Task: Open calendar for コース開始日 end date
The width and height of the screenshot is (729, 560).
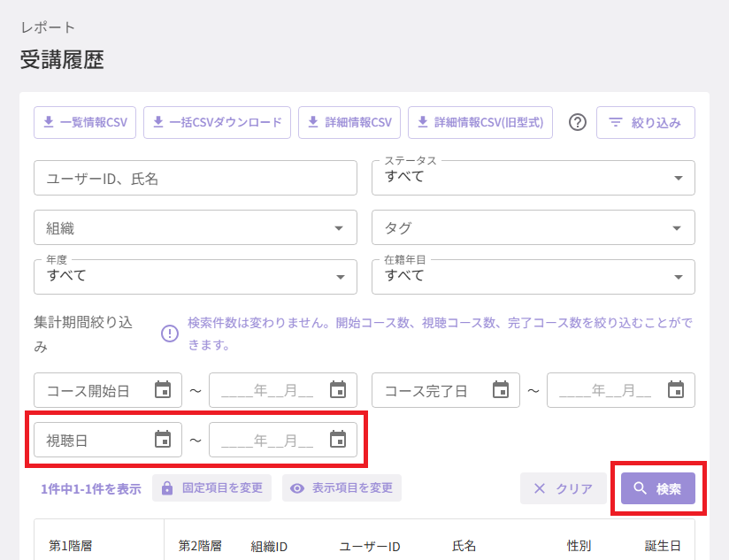Action: (x=338, y=389)
